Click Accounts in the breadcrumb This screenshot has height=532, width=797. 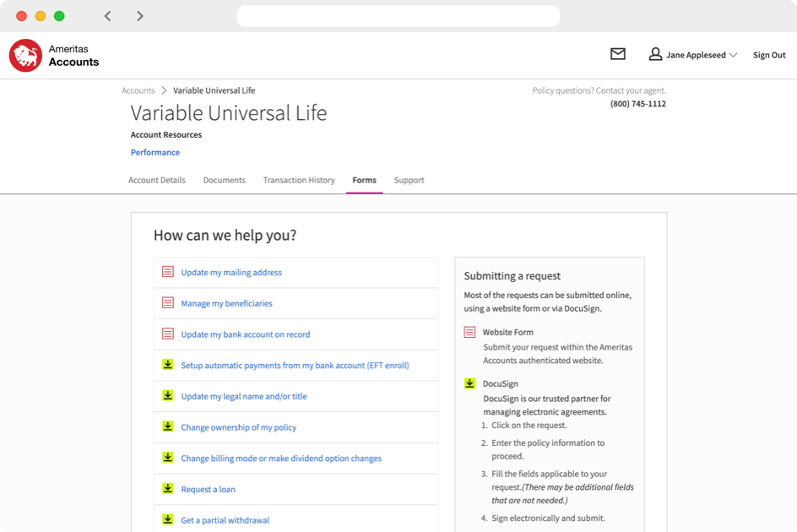(138, 90)
